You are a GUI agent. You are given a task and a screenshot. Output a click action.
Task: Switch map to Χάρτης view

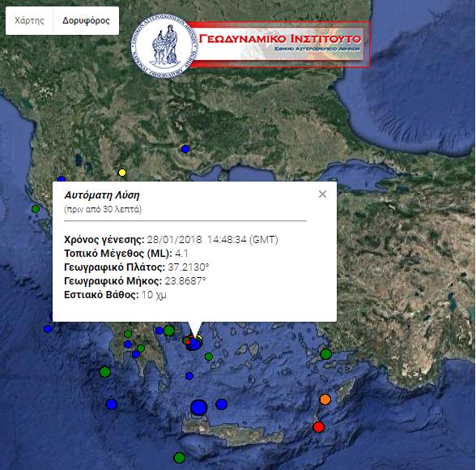click(x=29, y=20)
